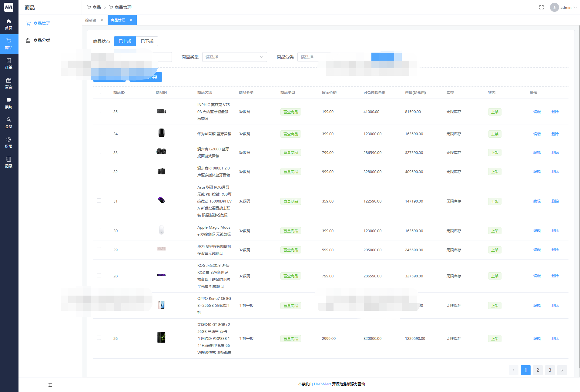Expand the 商品类型 dropdown
This screenshot has height=392, width=580.
234,57
